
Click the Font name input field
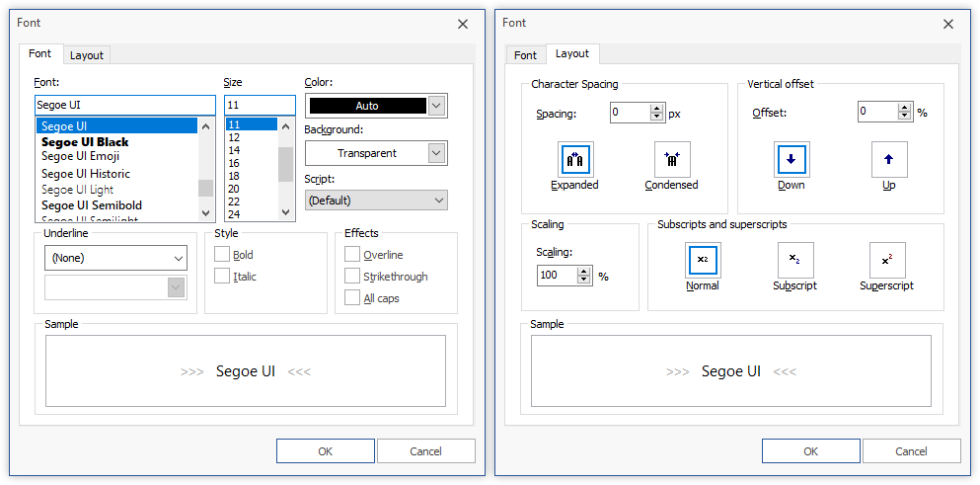coord(125,105)
